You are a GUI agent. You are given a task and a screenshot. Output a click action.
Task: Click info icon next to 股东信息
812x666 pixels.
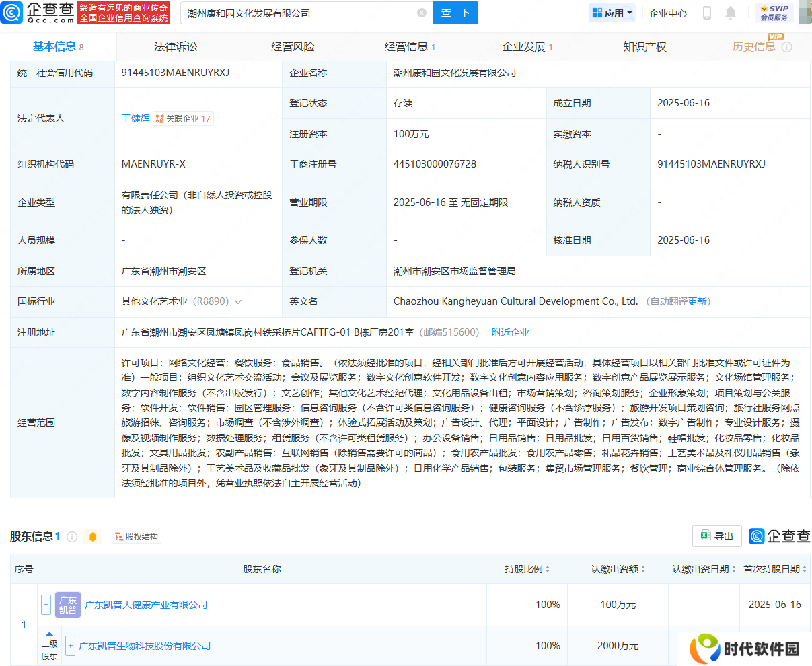72,537
